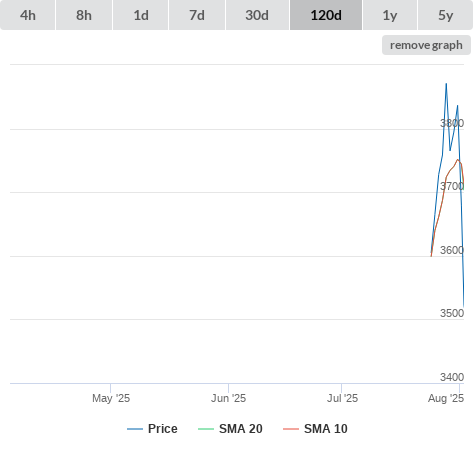Select the 4h time range tab
The width and height of the screenshot is (474, 455).
pyautogui.click(x=28, y=15)
